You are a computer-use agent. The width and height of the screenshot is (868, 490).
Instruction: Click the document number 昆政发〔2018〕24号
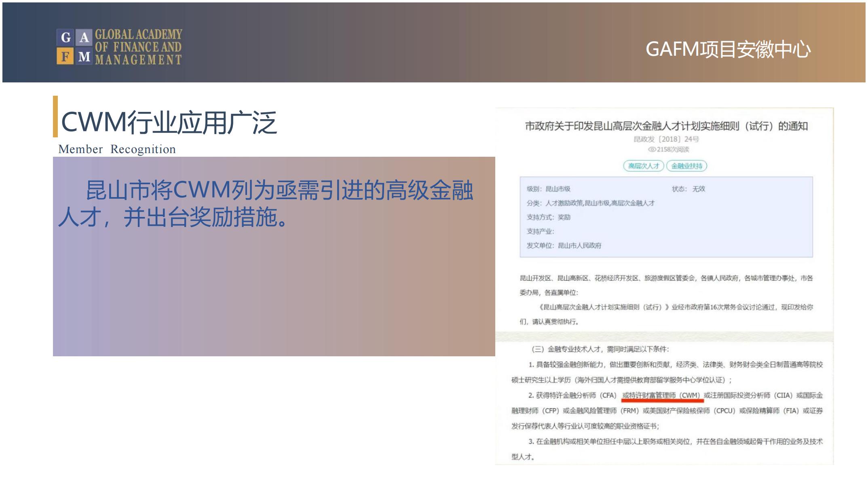point(666,139)
